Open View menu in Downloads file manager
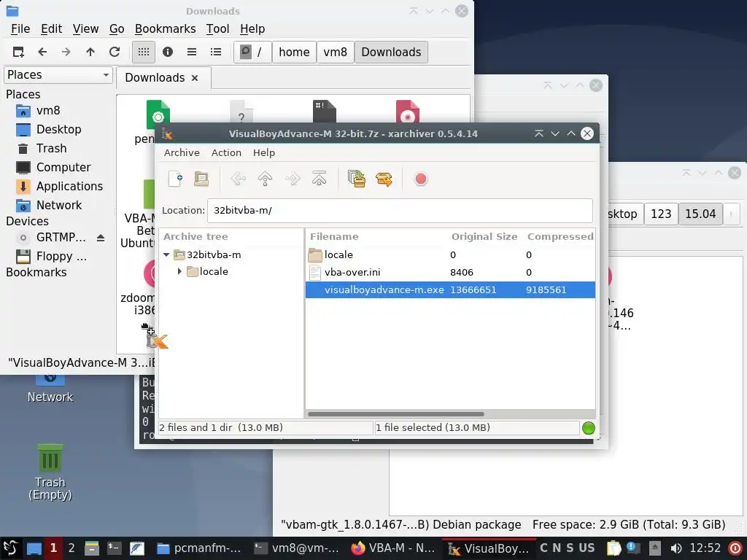 pyautogui.click(x=86, y=29)
